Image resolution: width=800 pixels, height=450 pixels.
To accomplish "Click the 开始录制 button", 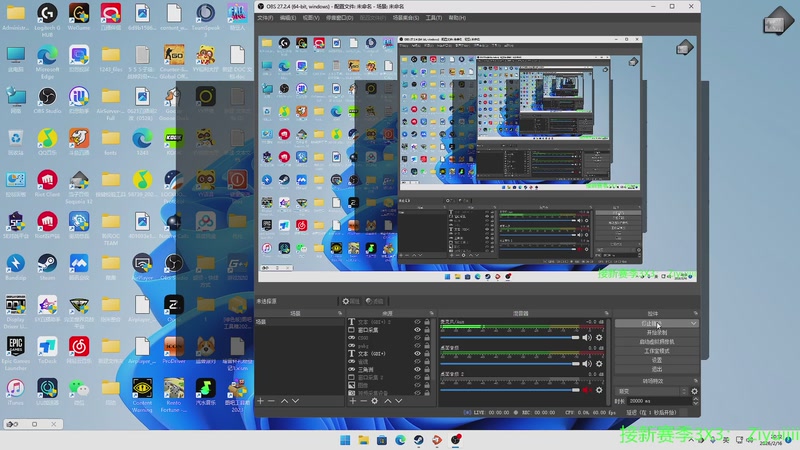I will tap(657, 333).
